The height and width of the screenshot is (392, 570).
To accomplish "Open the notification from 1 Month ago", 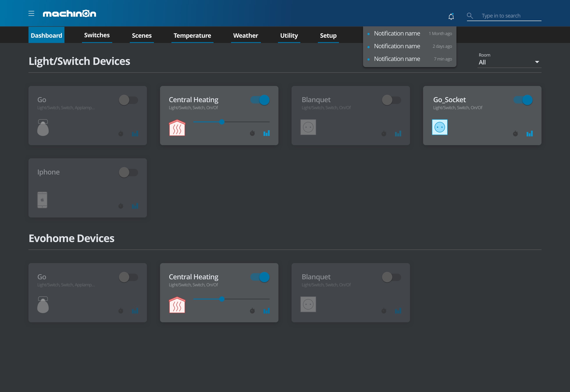I will pos(410,33).
